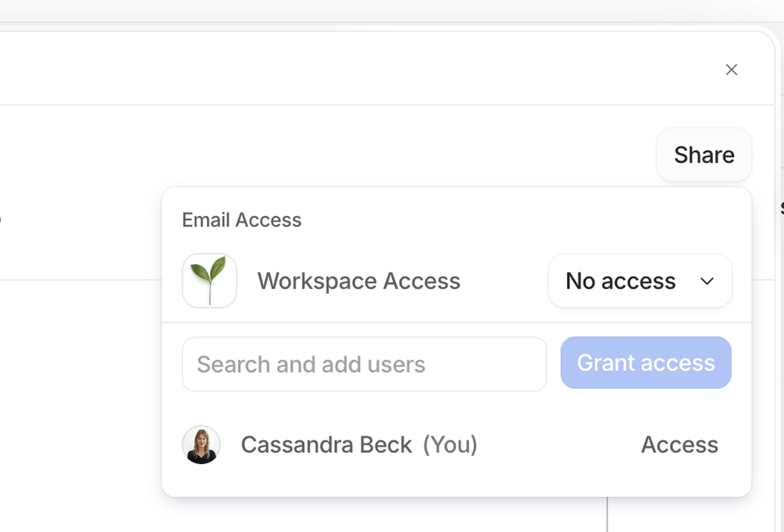Click the chevron arrow beside No access
This screenshot has width=784, height=532.
[706, 281]
